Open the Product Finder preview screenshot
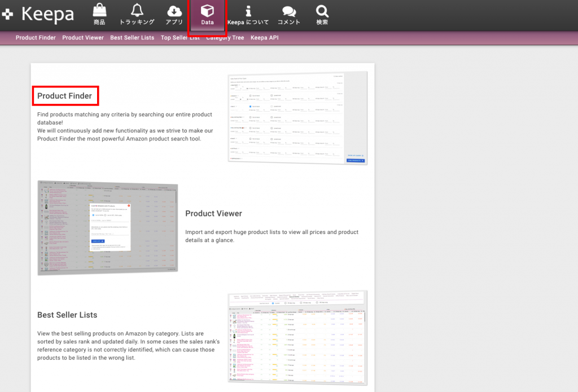Viewport: 578px width, 392px height. [297, 118]
